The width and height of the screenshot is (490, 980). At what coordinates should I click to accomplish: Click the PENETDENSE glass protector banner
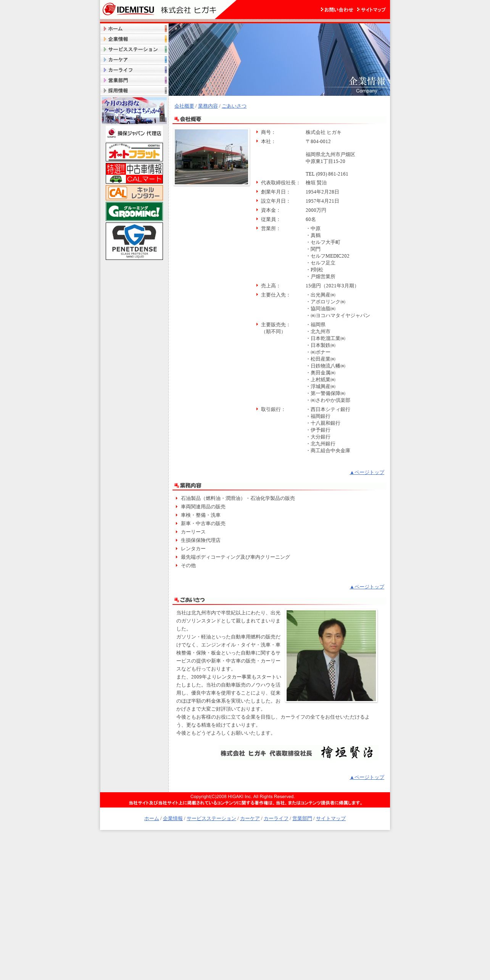click(134, 241)
